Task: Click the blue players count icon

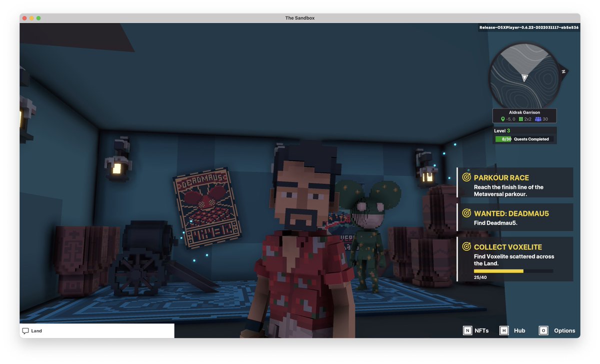Action: 538,119
